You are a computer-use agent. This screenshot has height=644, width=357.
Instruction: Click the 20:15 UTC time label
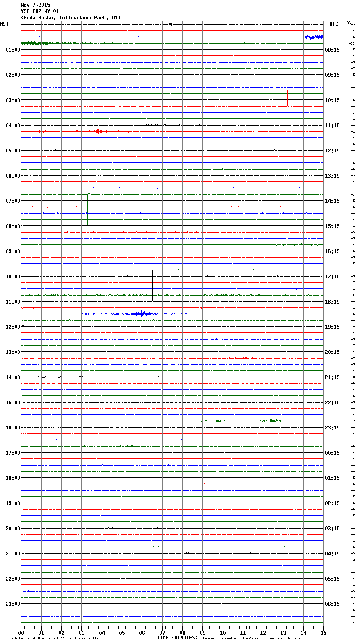332,352
